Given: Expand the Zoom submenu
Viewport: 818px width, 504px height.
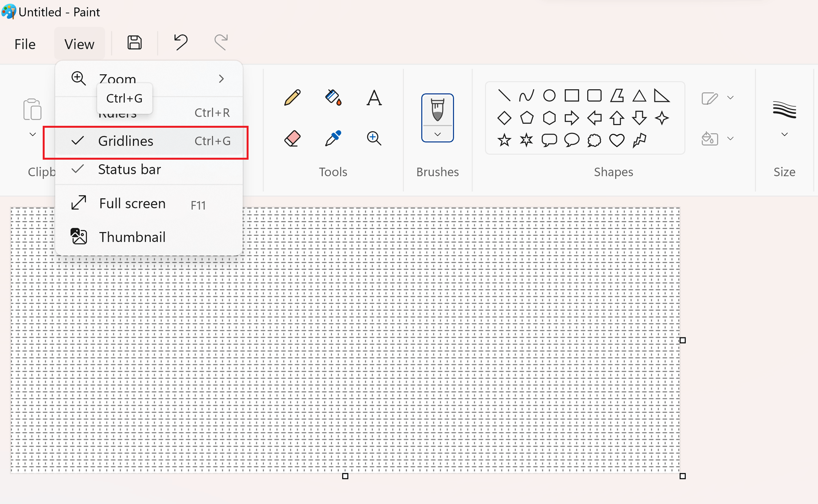Looking at the screenshot, I should (x=149, y=79).
